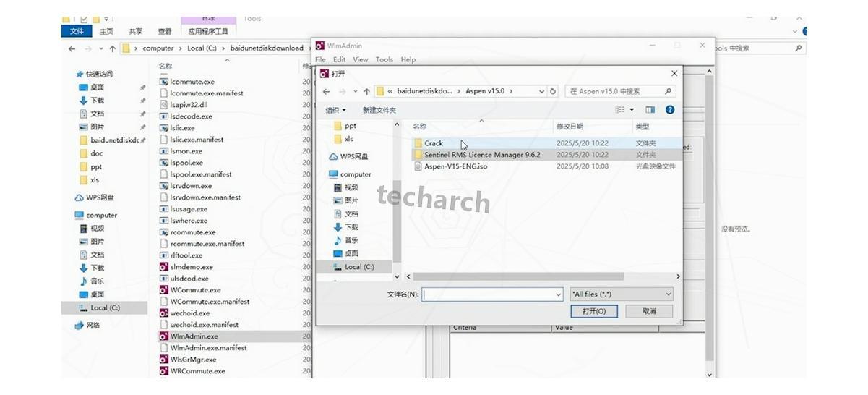Sort dialog files by 修改日期 column
This screenshot has height=395, width=868.
570,127
